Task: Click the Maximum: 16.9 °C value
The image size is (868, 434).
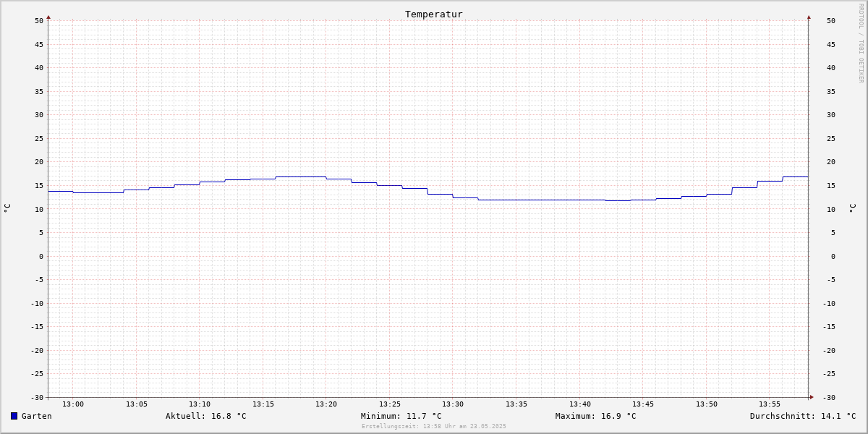Action: tap(596, 416)
